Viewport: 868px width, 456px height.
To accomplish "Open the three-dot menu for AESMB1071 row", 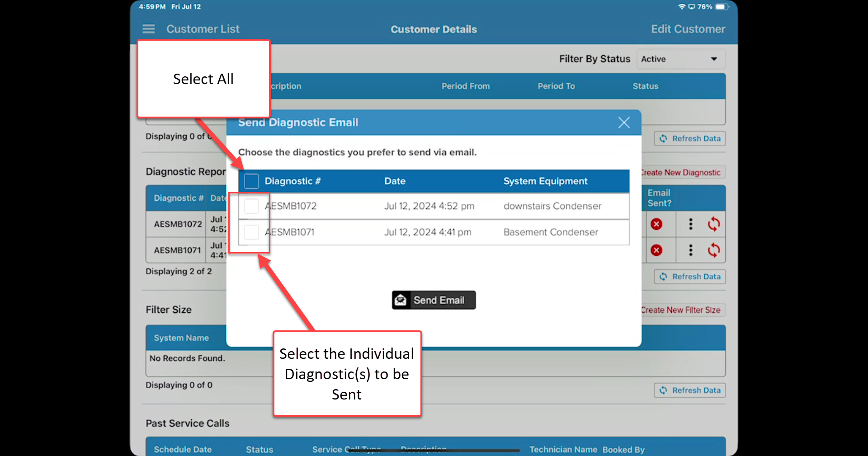I will (x=690, y=250).
